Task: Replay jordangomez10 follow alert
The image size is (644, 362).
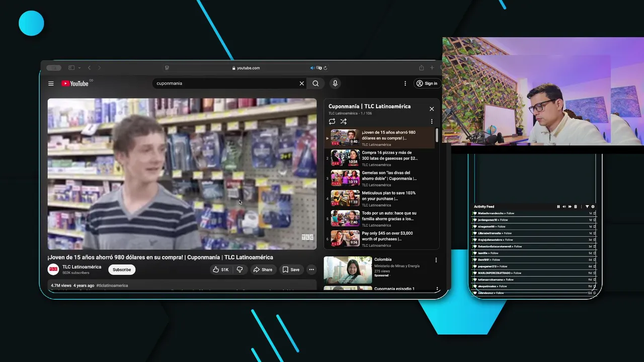Action: (594, 220)
